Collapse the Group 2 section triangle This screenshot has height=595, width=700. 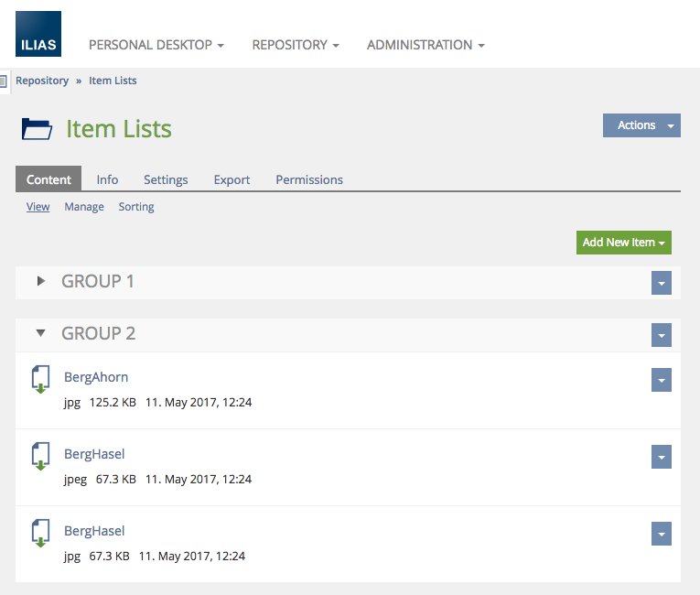click(x=40, y=333)
